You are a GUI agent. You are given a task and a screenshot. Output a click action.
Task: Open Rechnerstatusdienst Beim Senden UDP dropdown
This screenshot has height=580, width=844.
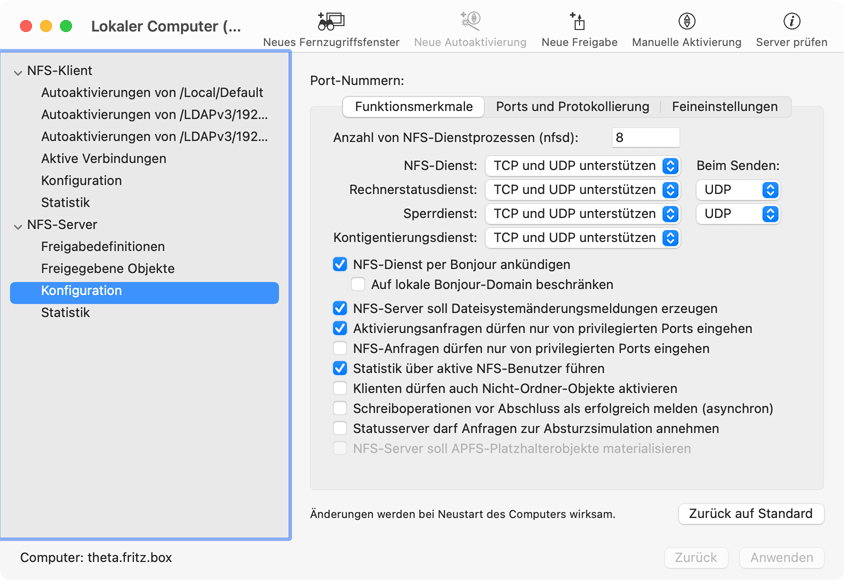[x=738, y=190]
